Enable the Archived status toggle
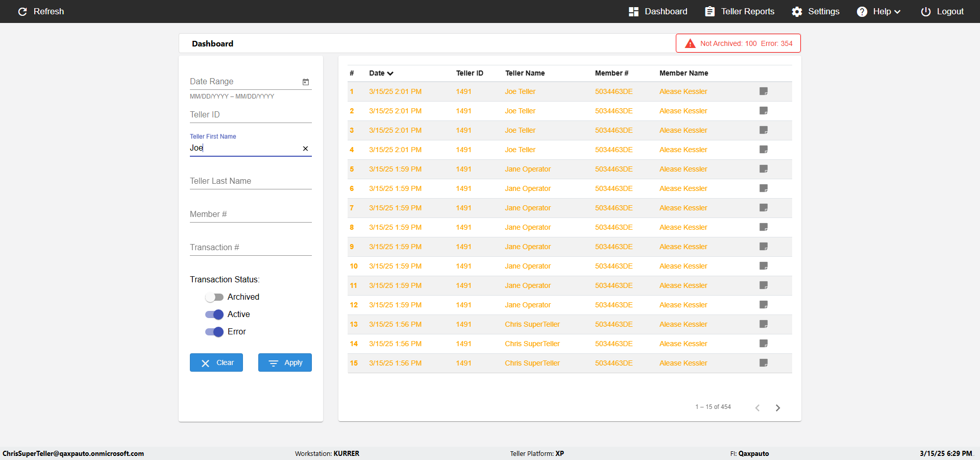 point(214,297)
